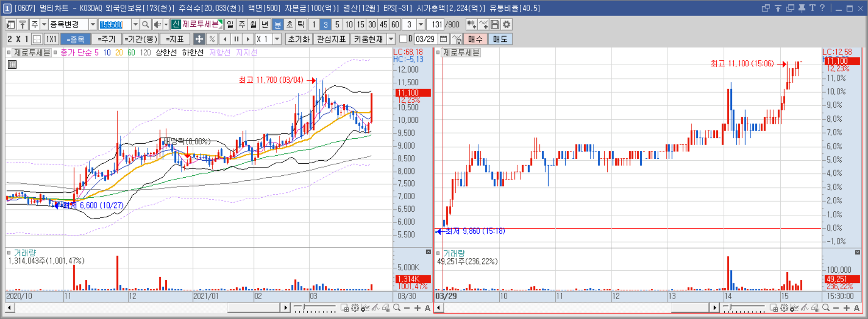Select the 년 yearly period tab
Viewport: 868px width, 319px height.
click(265, 24)
